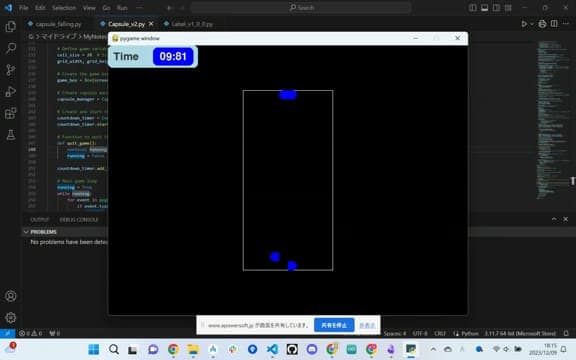Open the View menu
The width and height of the screenshot is (576, 360).
point(89,8)
